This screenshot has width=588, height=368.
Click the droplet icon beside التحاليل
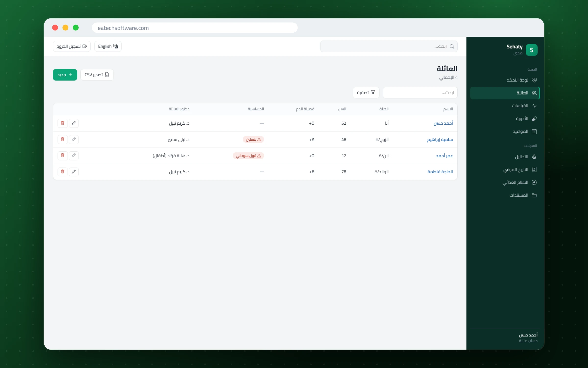(x=534, y=157)
